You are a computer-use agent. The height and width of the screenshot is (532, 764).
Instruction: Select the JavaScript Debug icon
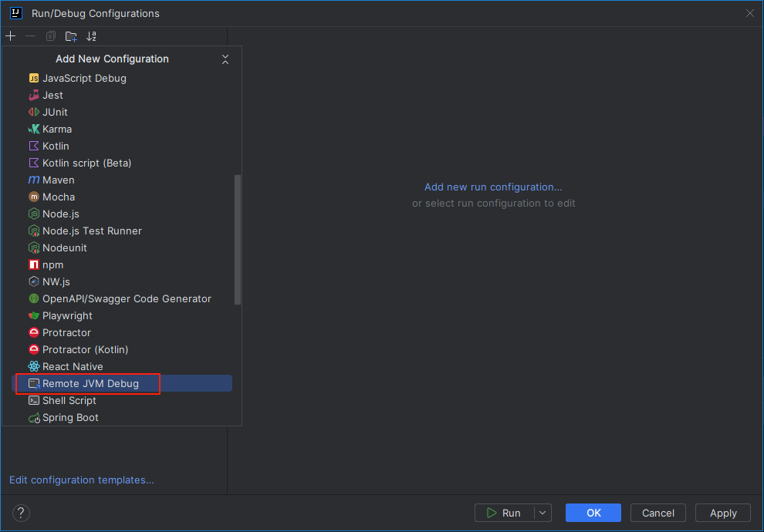tap(34, 79)
